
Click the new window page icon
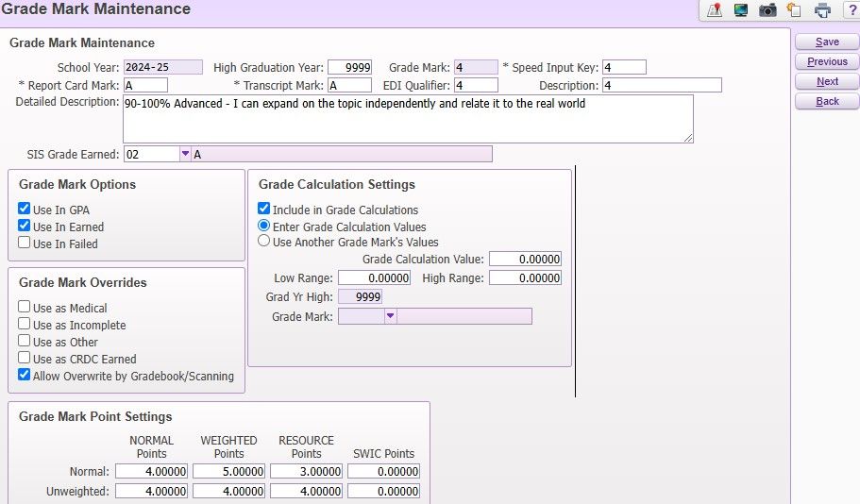coord(794,10)
